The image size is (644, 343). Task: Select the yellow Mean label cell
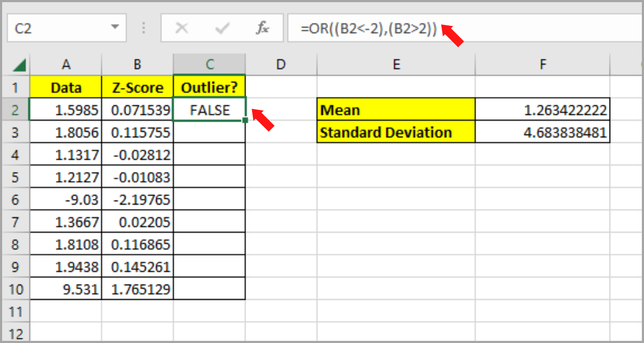395,110
